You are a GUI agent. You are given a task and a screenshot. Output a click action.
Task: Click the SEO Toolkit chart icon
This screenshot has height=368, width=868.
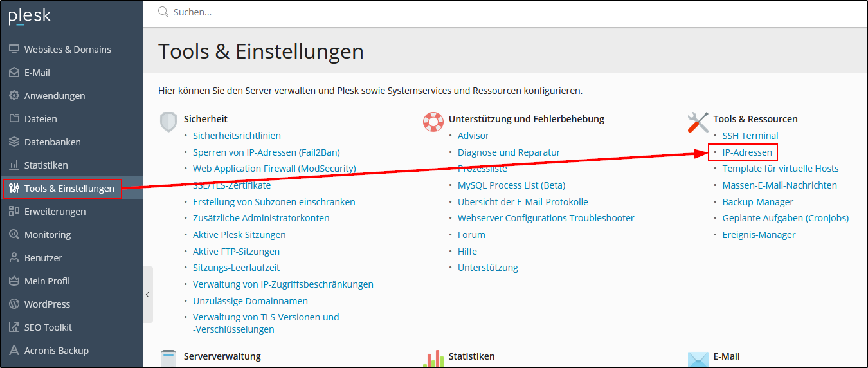point(14,327)
